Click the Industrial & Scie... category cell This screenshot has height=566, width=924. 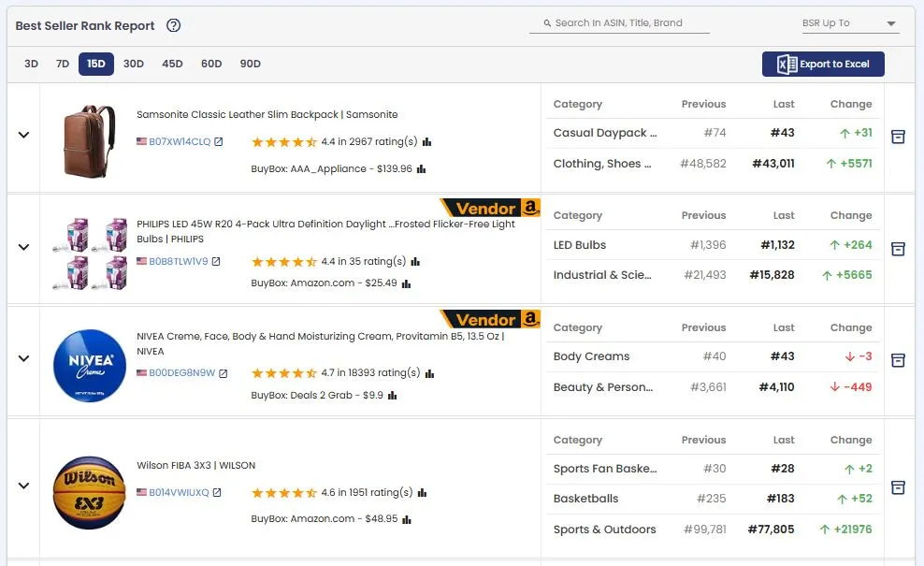(602, 275)
